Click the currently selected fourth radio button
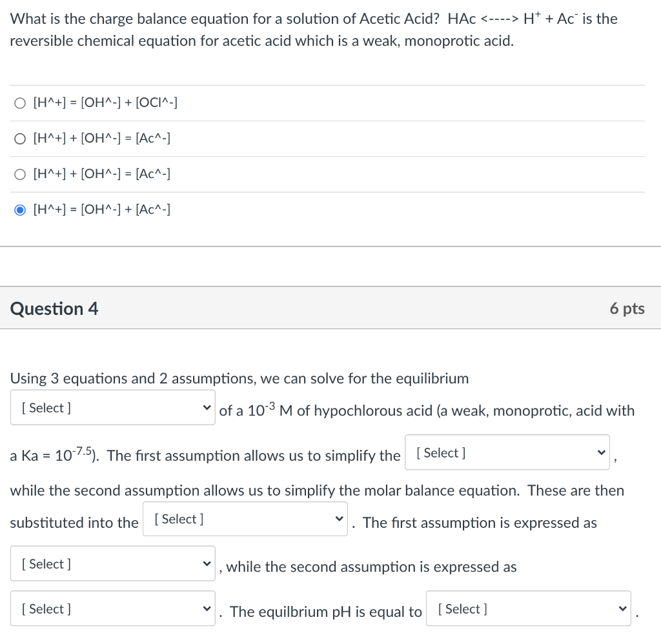Image resolution: width=661 pixels, height=644 pixels. [20, 209]
